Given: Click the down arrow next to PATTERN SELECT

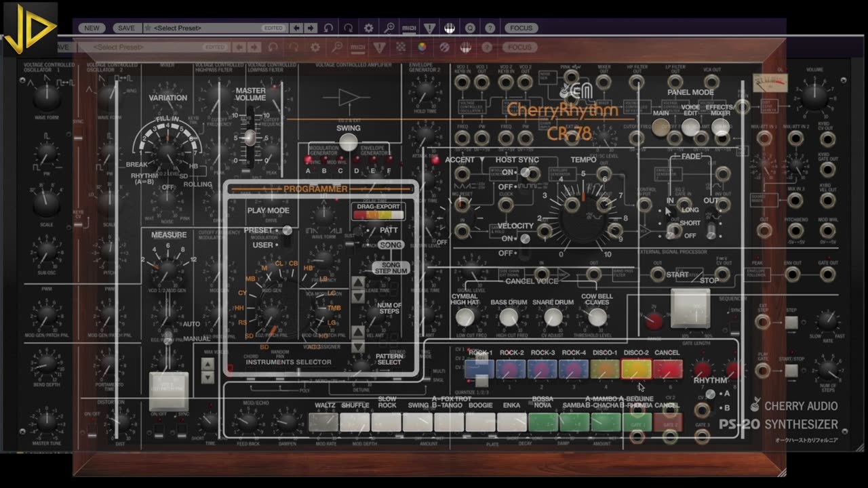Looking at the screenshot, I should (x=357, y=346).
